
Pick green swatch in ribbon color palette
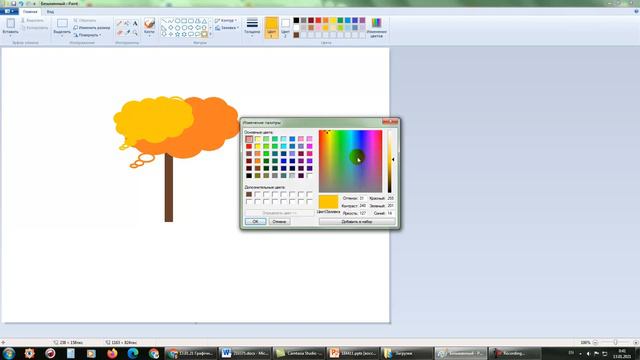[340, 20]
